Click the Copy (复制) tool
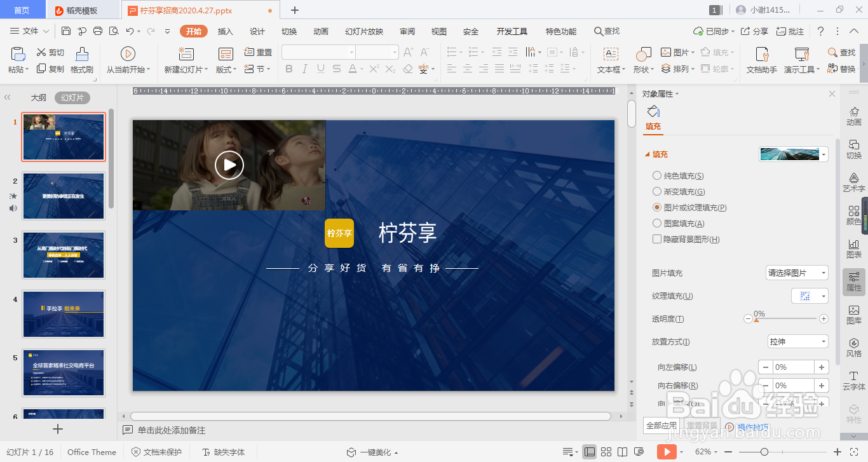Screen dimensions: 868x462 50,69
